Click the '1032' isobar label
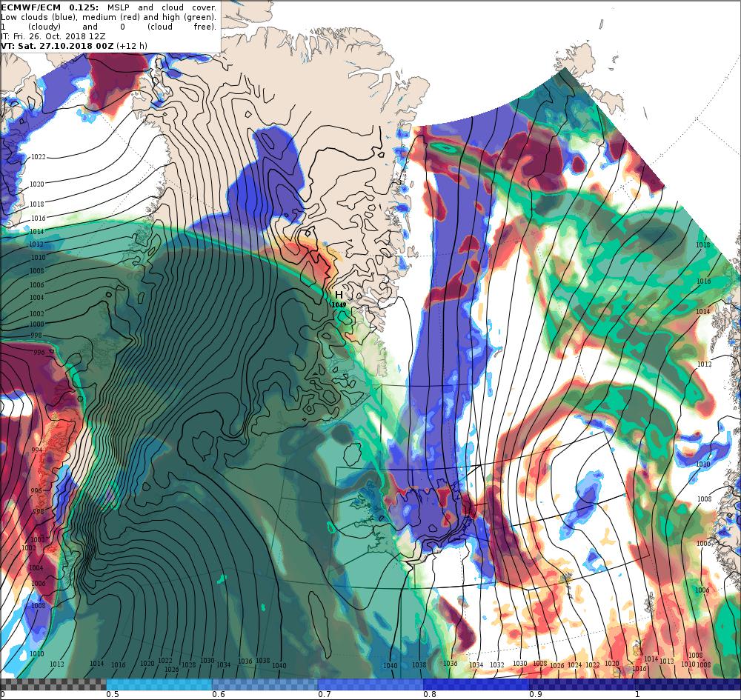Viewport: 741px width, 700px height. (x=496, y=664)
